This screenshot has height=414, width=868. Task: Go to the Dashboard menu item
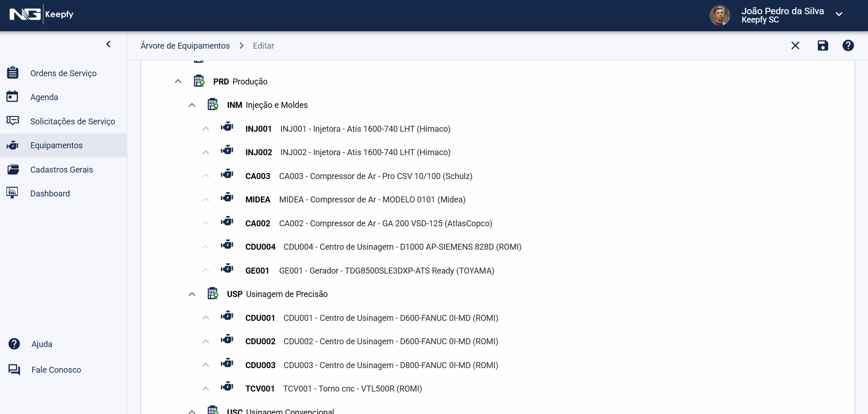coord(50,194)
